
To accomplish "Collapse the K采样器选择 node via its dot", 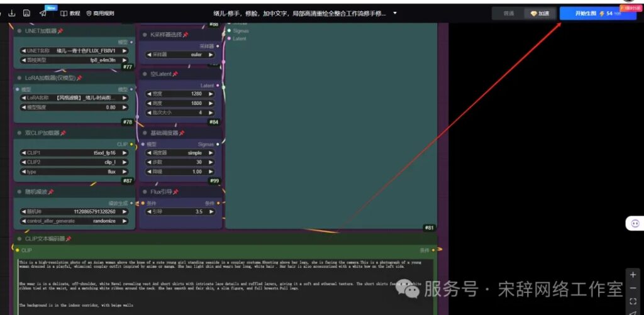I will (145, 35).
